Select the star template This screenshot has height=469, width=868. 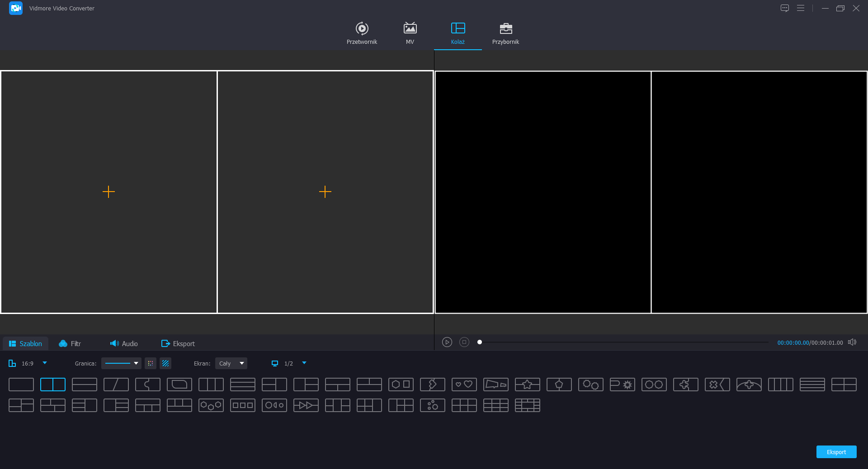click(528, 385)
